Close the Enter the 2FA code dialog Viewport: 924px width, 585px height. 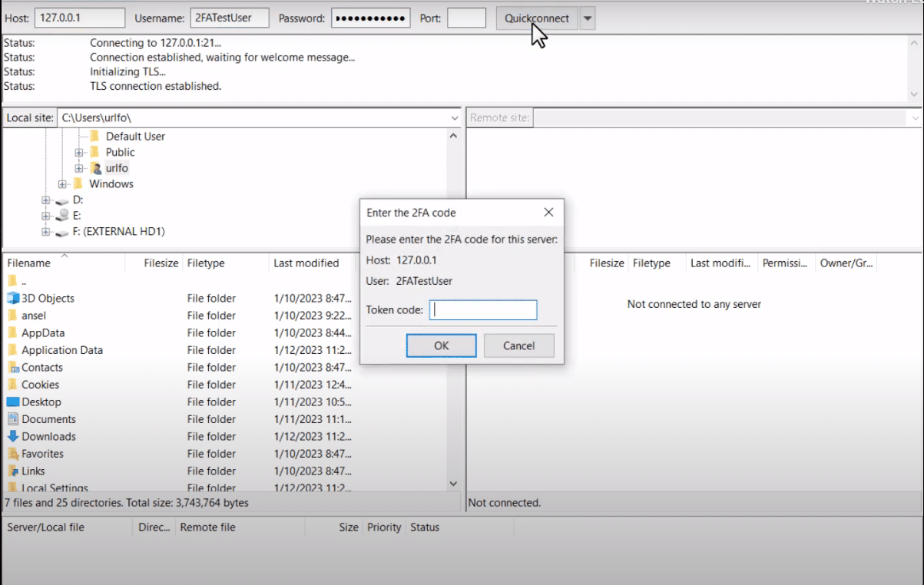click(548, 213)
